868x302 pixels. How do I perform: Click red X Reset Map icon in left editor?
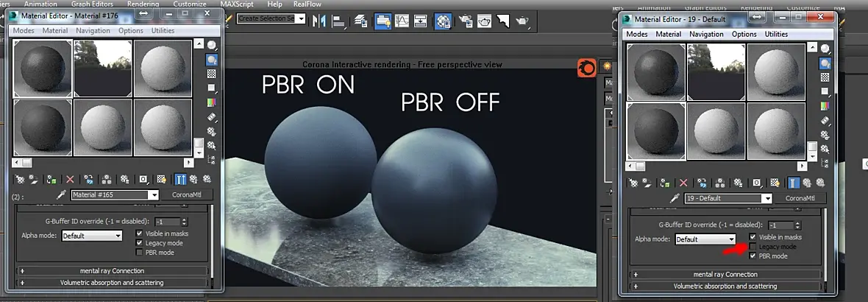[70, 180]
